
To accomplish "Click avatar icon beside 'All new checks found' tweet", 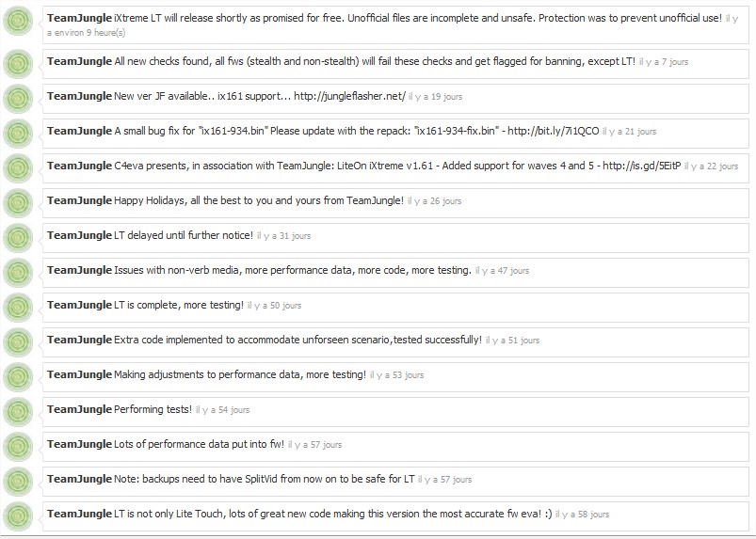I will (18, 64).
